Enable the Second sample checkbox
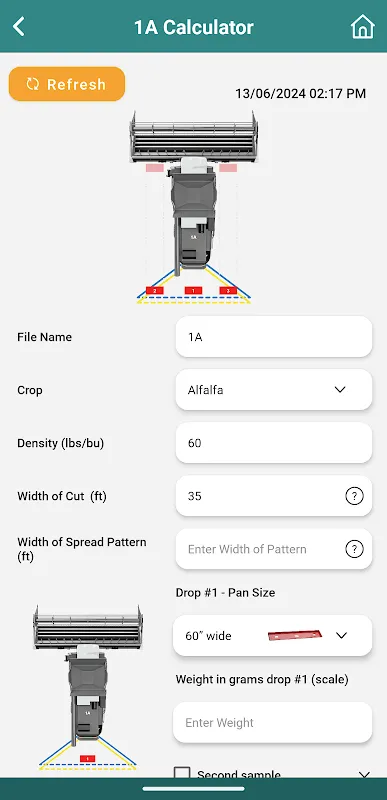Screen dimensions: 387x800 [x=182, y=773]
